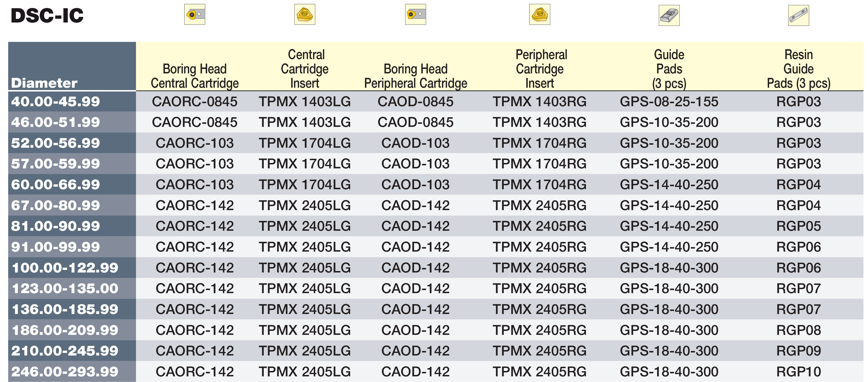Select the 40.00-45.99 diameter row
The height and width of the screenshot is (382, 868).
(436, 102)
